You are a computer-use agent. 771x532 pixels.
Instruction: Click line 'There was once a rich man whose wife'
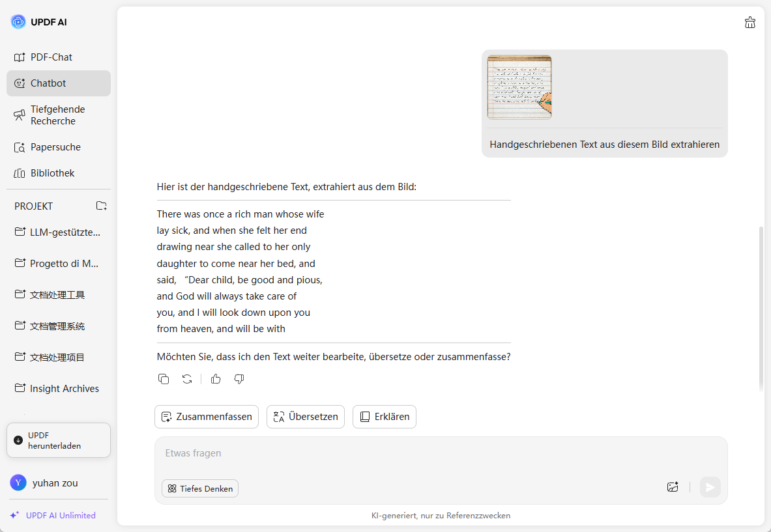240,214
